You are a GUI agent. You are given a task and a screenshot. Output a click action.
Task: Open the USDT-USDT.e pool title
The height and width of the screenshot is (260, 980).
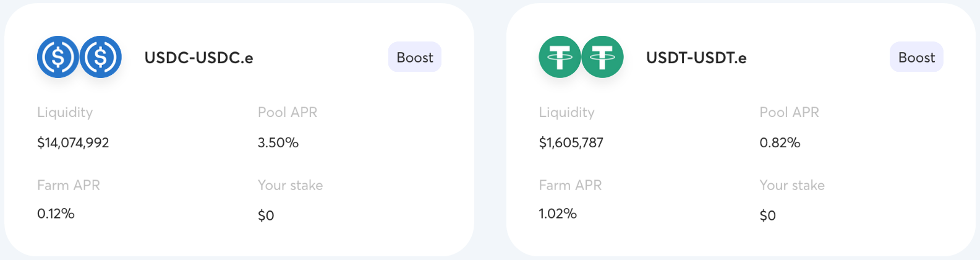pyautogui.click(x=696, y=58)
